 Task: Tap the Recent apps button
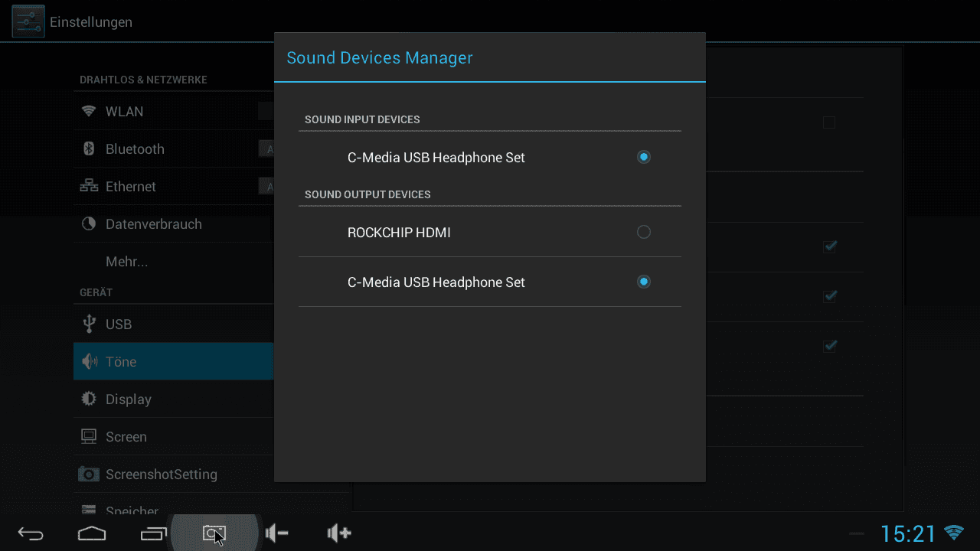tap(153, 533)
